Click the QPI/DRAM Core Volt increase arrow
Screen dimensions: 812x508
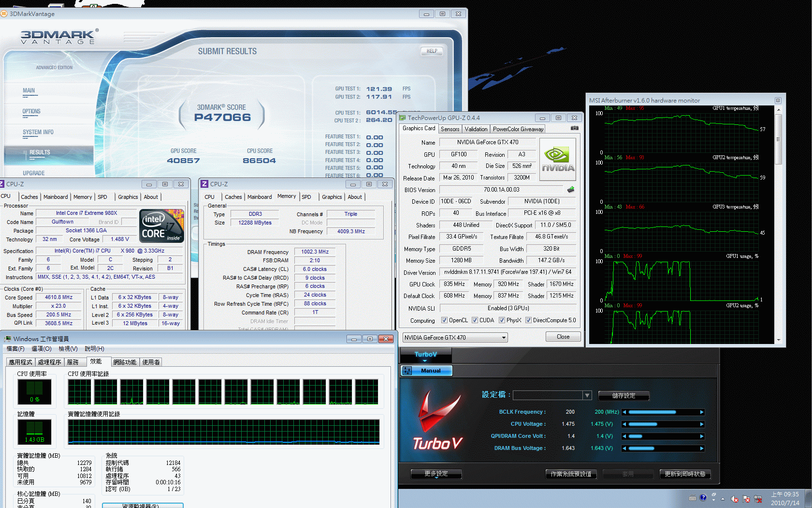pos(702,436)
